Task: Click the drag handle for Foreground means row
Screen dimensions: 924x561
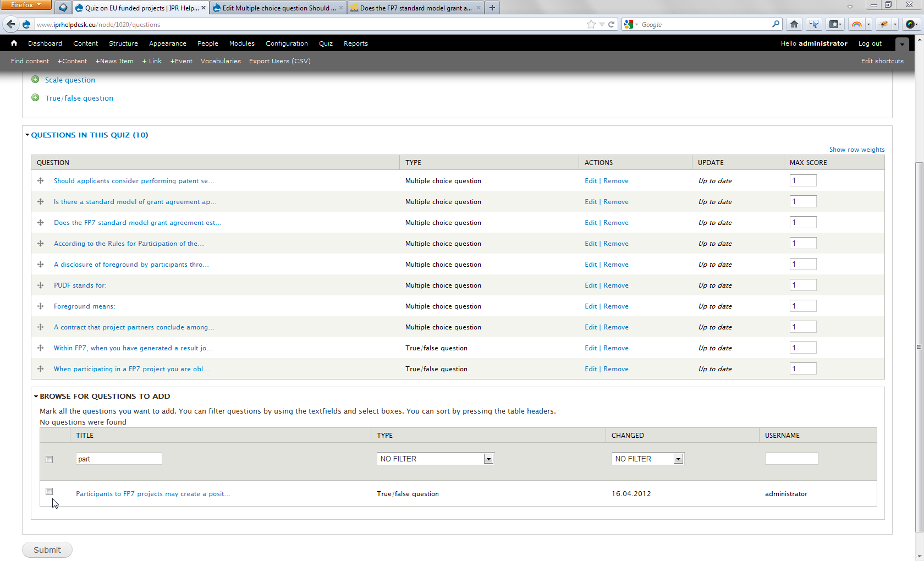Action: coord(41,306)
